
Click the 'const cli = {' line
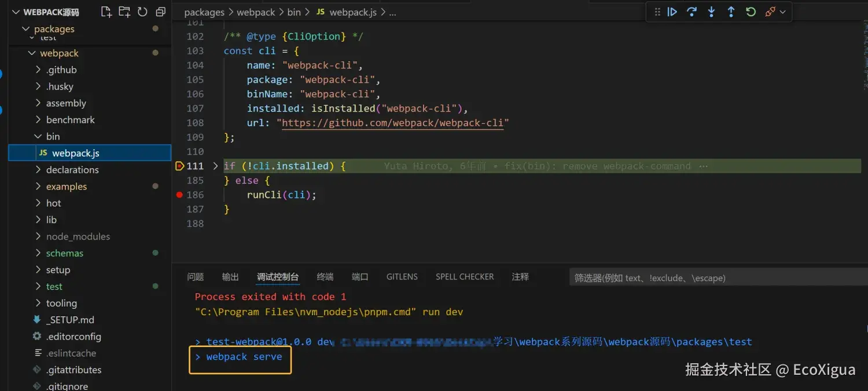tap(262, 51)
